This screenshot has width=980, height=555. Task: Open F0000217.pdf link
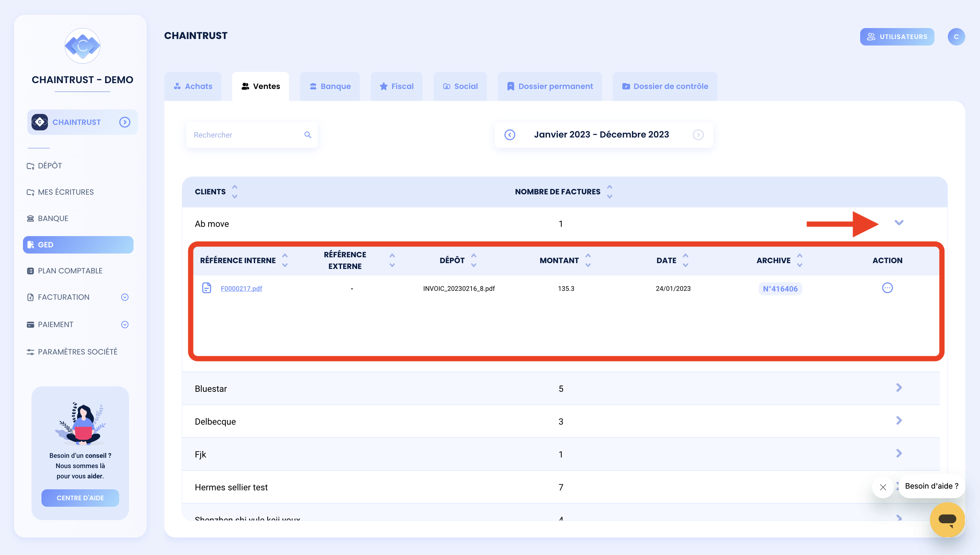coord(241,288)
